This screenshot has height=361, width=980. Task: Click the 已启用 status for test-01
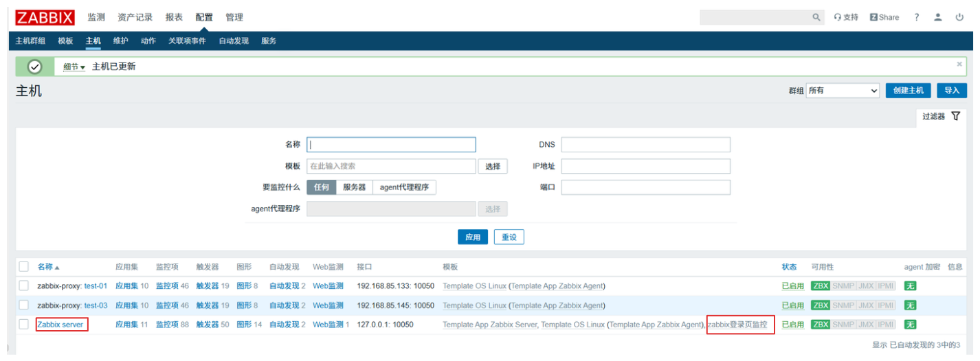793,286
